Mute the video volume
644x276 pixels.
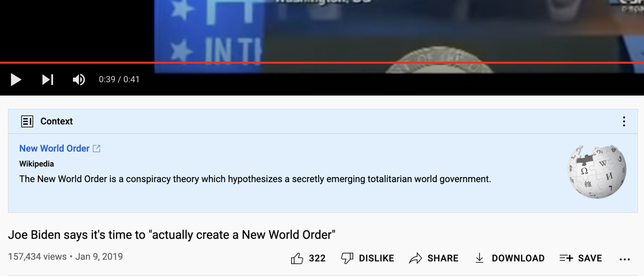[x=79, y=80]
